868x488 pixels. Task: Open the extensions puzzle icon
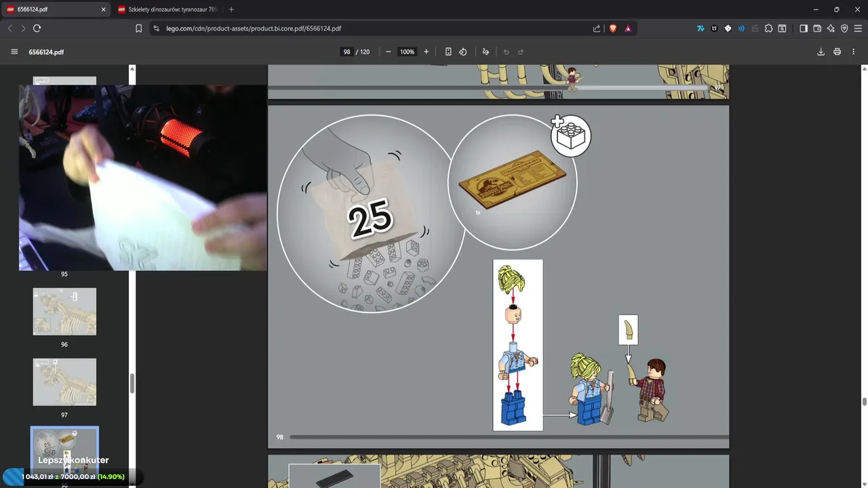(x=768, y=28)
